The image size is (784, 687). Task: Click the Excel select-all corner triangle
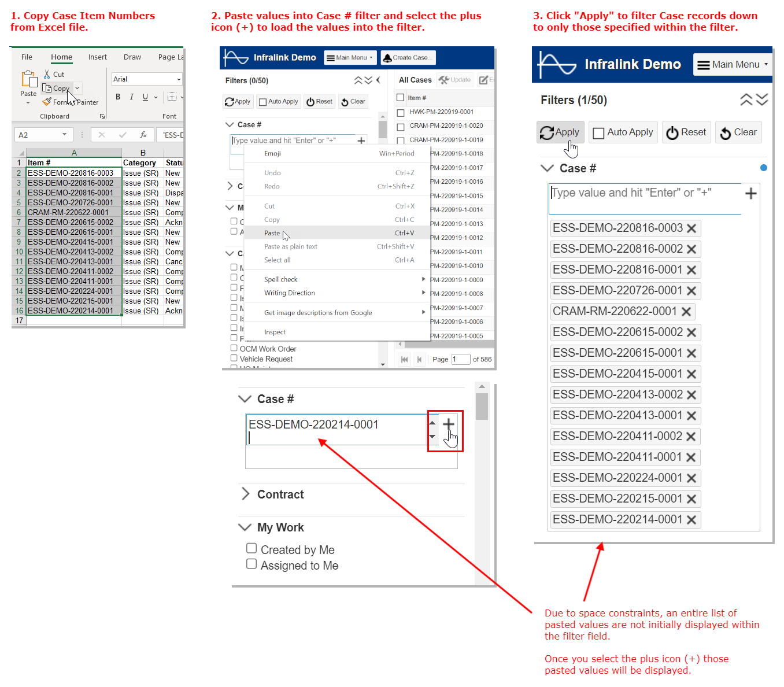[x=22, y=153]
